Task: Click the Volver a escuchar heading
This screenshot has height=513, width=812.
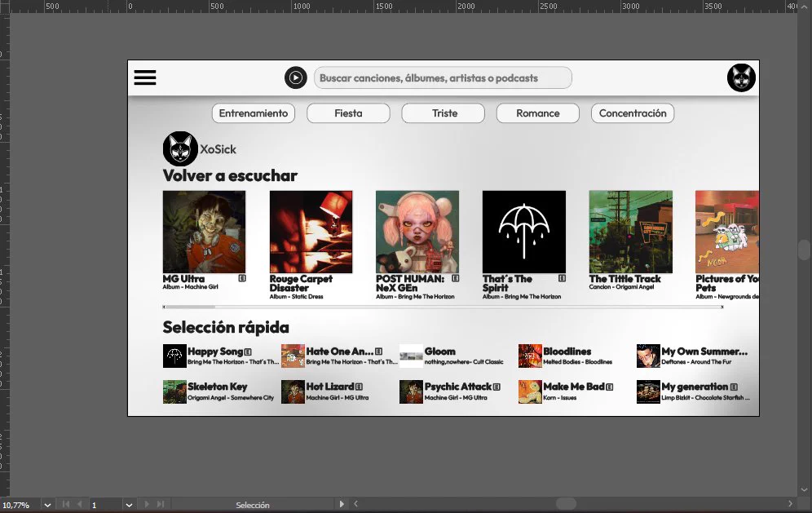Action: 230,175
